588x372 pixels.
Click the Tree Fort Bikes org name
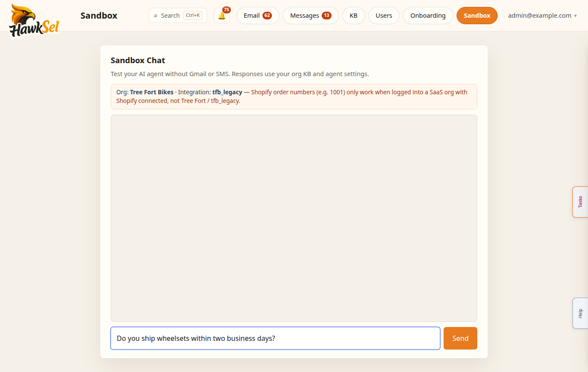[x=152, y=92]
